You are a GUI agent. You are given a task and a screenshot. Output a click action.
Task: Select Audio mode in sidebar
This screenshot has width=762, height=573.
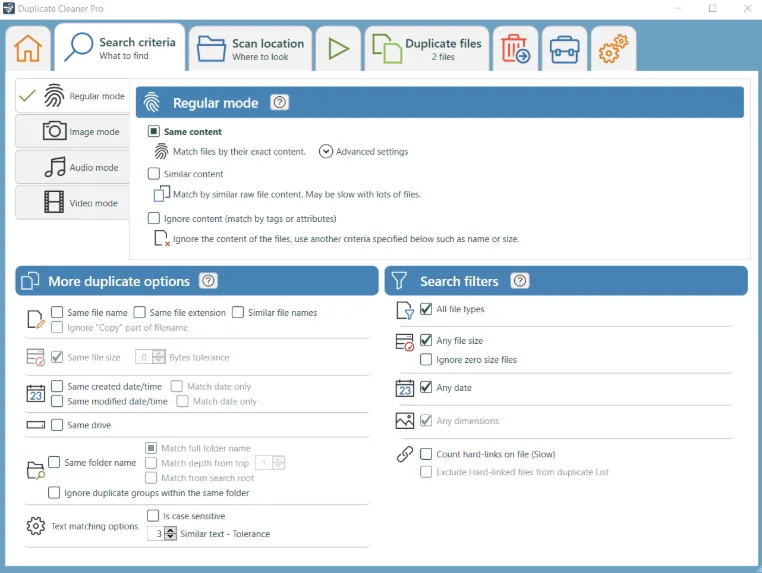72,167
